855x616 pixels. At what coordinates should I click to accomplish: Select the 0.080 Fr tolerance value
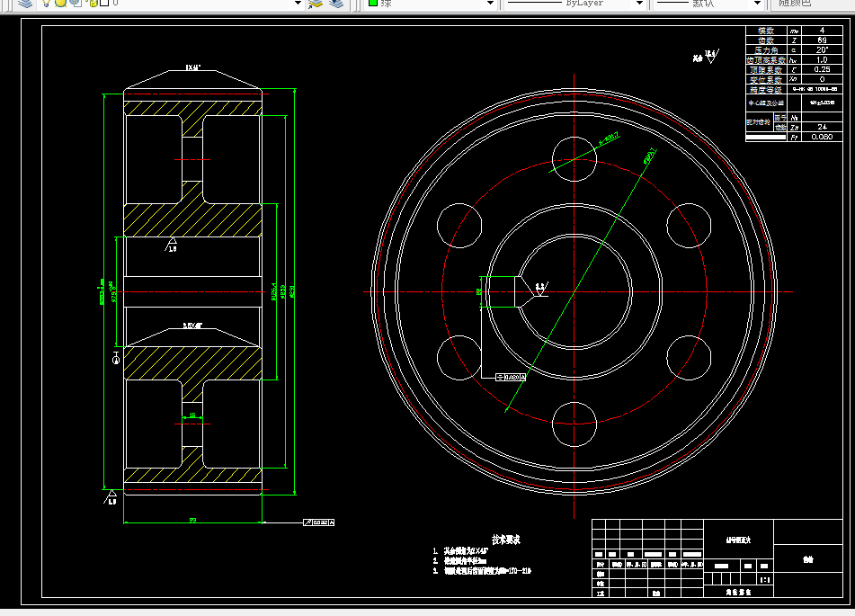point(822,137)
